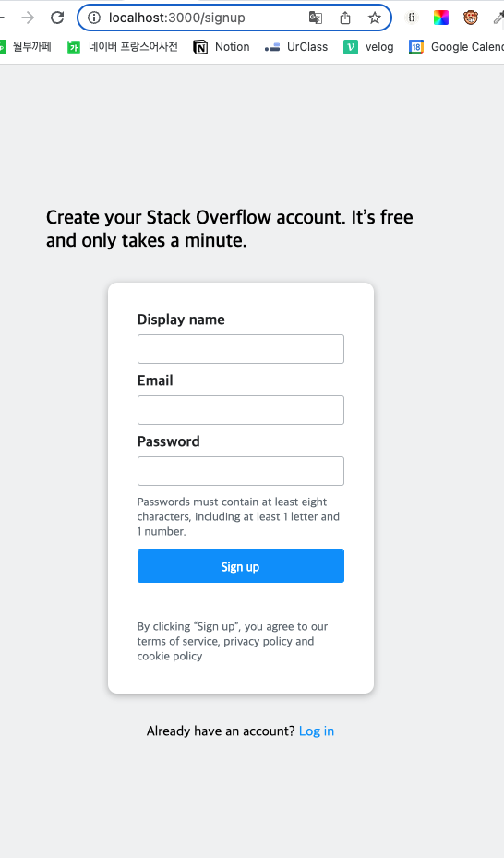Screen dimensions: 504x858
Task: Open the velog bookmark
Action: pyautogui.click(x=368, y=47)
